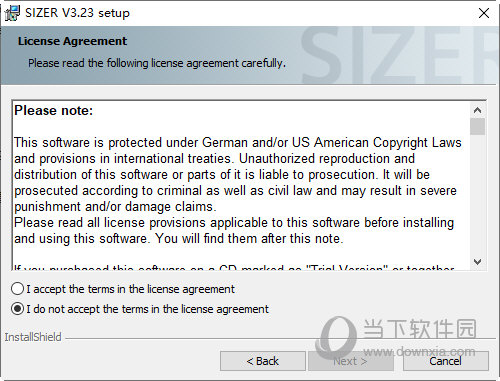Click the license scrollbar thumb
Screen dimensions: 500x381
(x=477, y=127)
